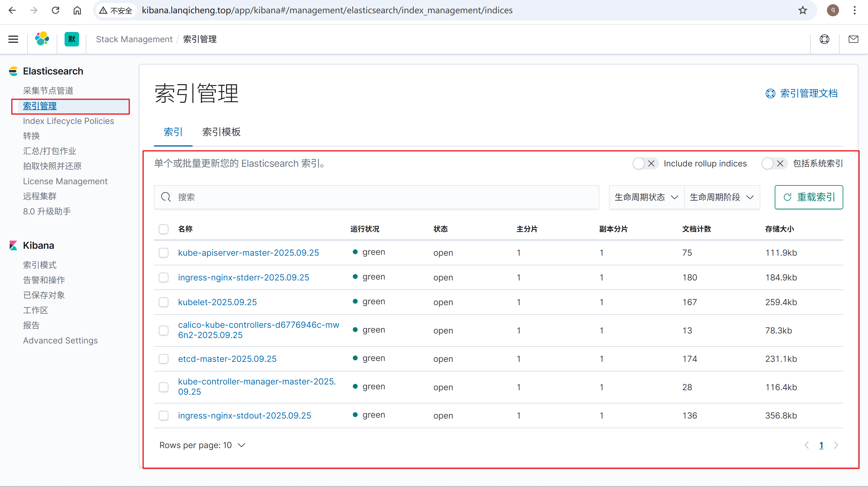
Task: Sort the table by 名称 column header
Action: 185,229
